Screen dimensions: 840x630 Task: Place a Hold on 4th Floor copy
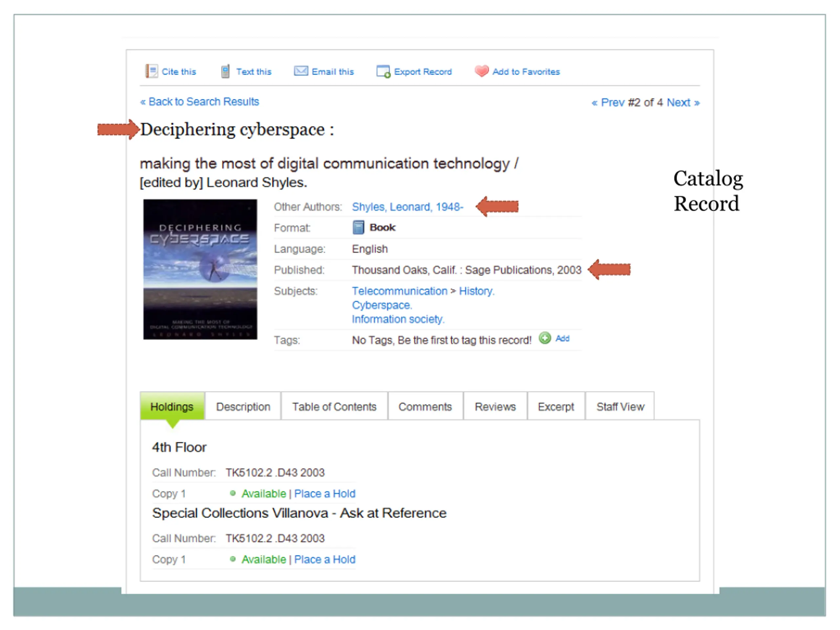[x=325, y=493]
